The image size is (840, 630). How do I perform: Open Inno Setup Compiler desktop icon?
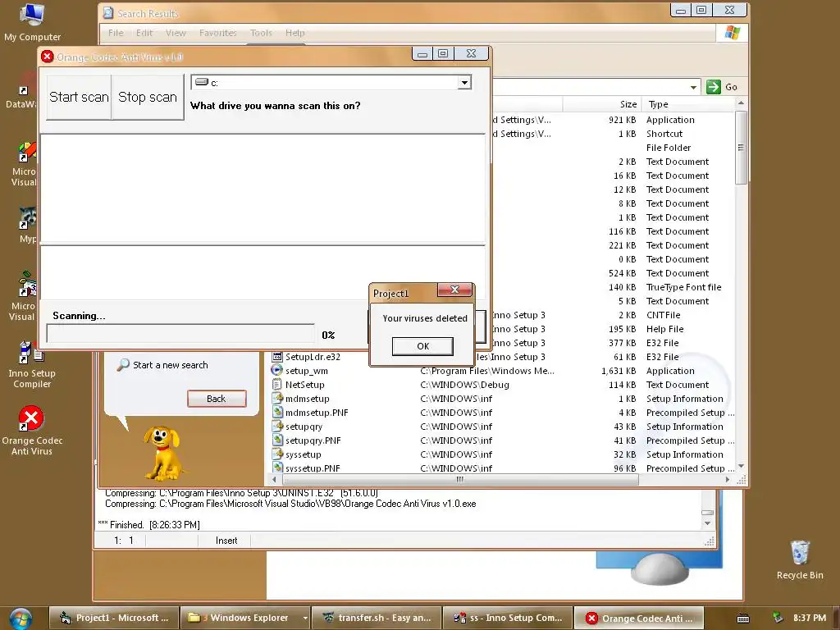32,365
